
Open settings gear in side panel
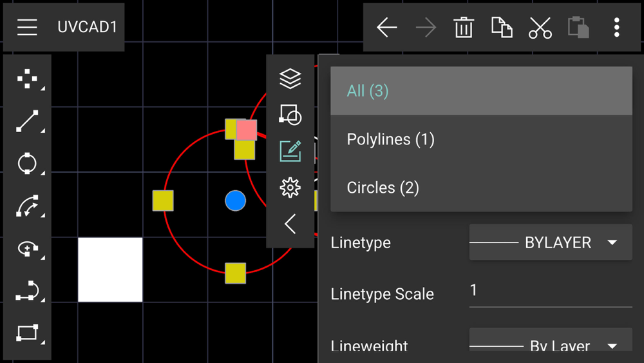tap(290, 188)
